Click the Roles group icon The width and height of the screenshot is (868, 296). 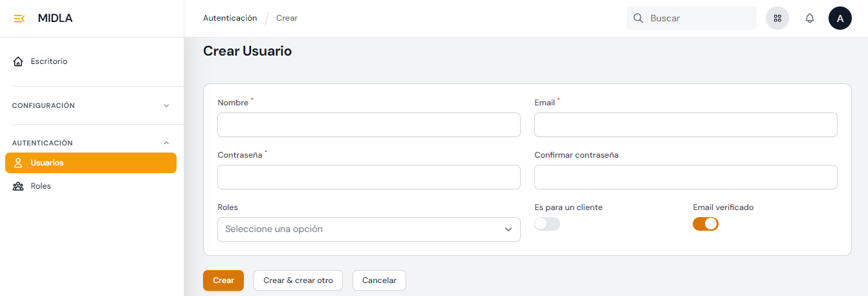point(18,186)
